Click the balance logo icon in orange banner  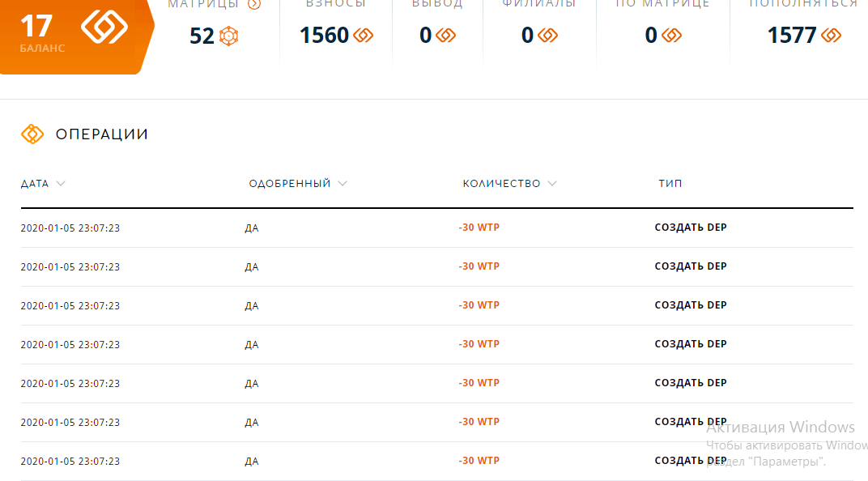point(104,26)
